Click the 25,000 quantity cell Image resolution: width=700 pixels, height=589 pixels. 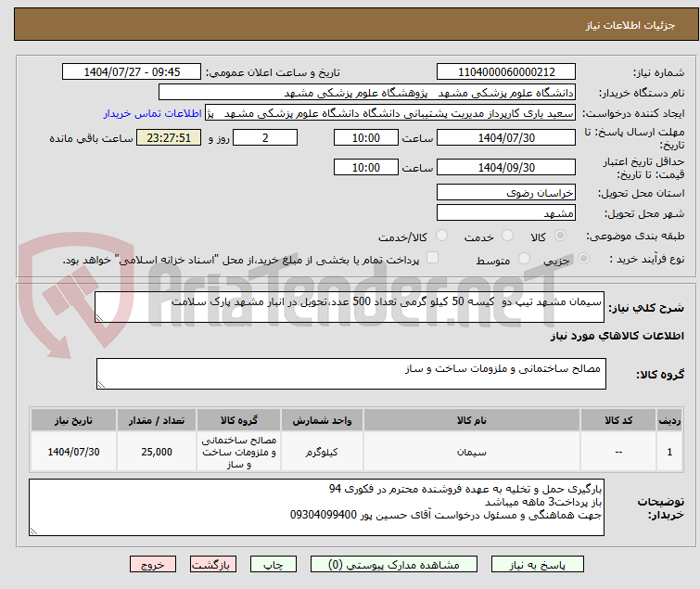(157, 452)
